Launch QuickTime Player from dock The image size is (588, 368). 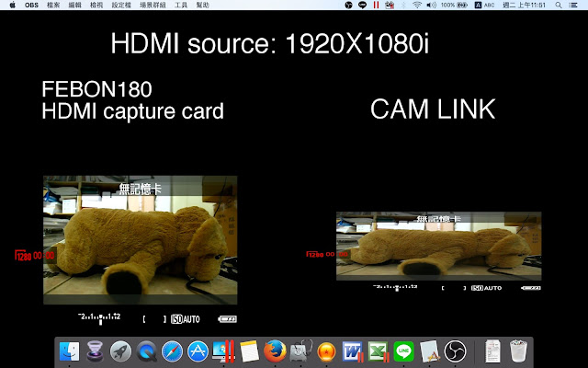pyautogui.click(x=146, y=351)
